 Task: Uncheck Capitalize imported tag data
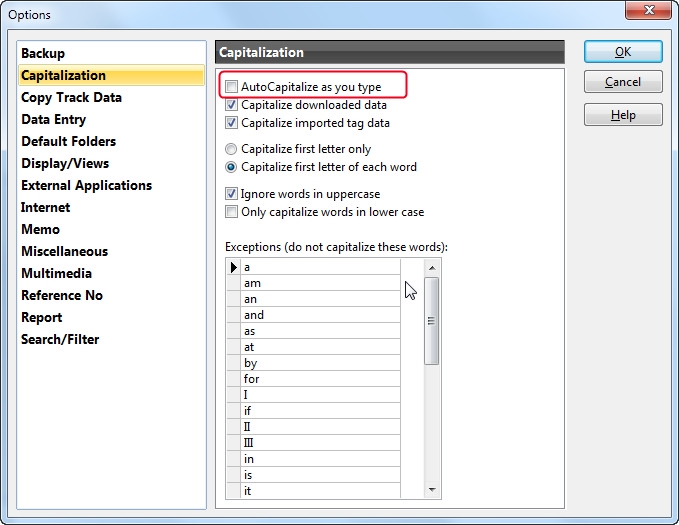[x=232, y=123]
